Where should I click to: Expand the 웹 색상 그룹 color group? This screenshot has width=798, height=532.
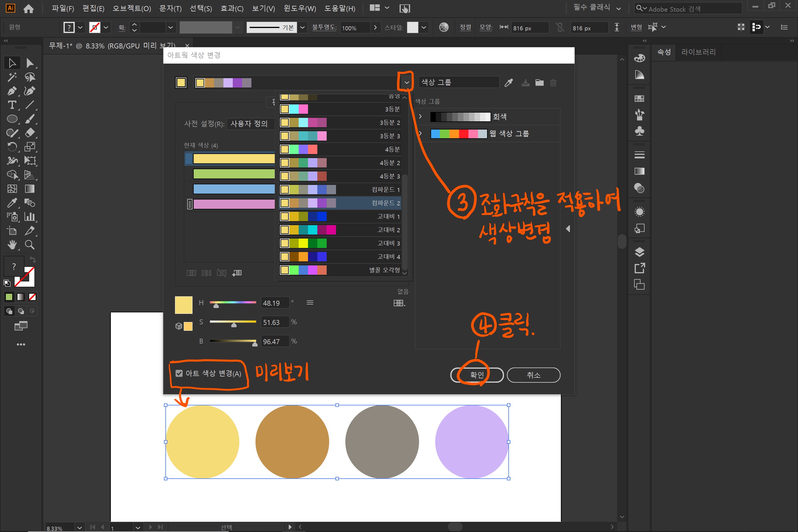420,134
